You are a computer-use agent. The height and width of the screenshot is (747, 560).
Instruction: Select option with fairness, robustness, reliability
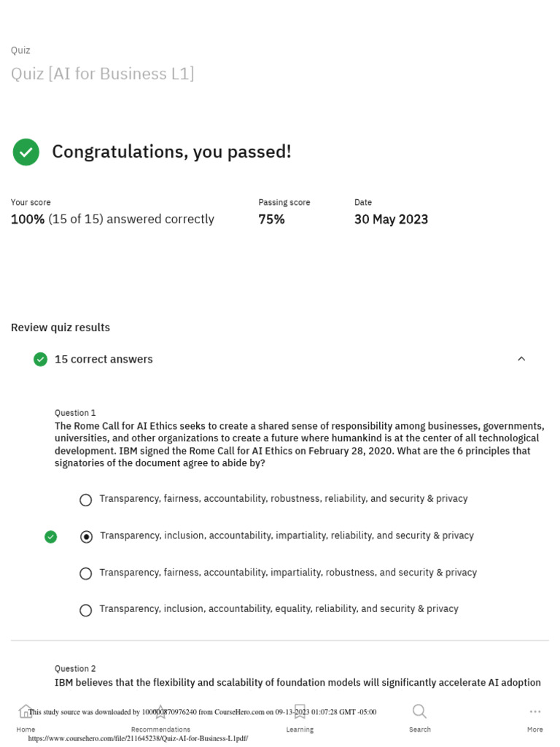pos(86,500)
